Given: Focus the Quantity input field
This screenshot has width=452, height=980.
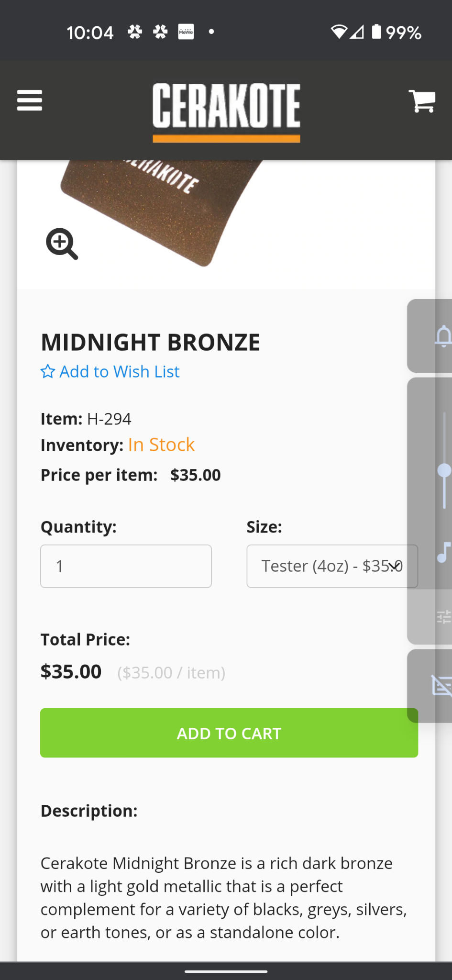Looking at the screenshot, I should click(x=126, y=566).
